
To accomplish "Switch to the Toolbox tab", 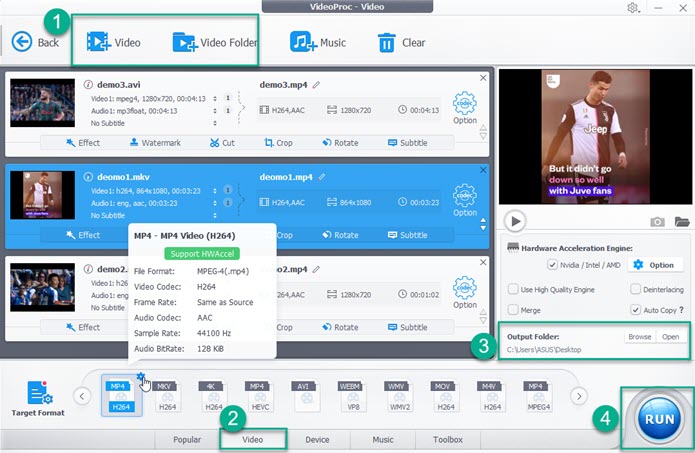I will pyautogui.click(x=448, y=440).
